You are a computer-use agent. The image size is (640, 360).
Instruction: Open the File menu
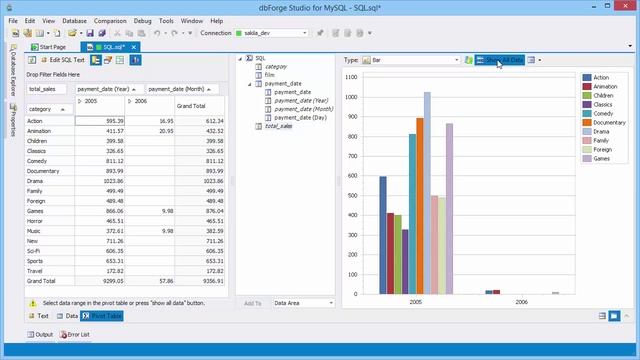tap(13, 21)
